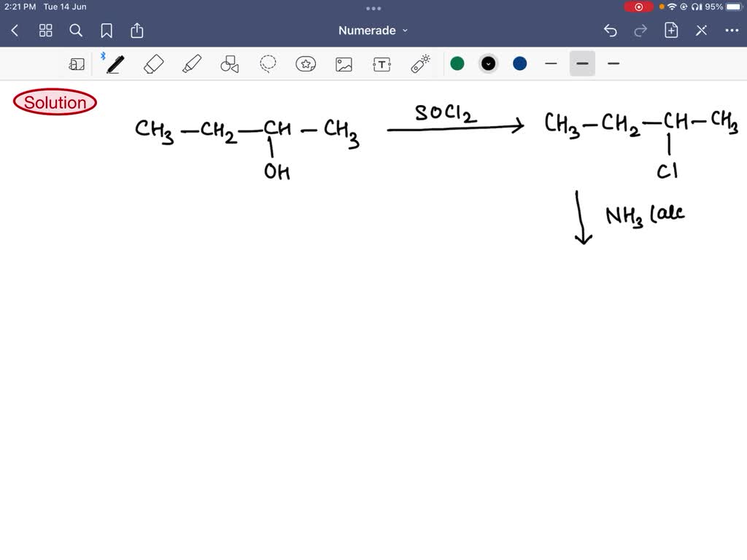
Task: Add a text box with the Text tool
Action: [x=382, y=63]
